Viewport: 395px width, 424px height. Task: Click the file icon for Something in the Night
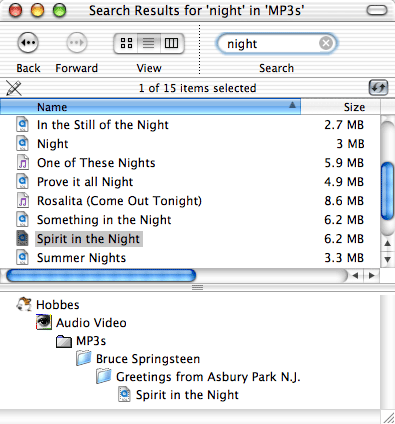[x=22, y=220]
